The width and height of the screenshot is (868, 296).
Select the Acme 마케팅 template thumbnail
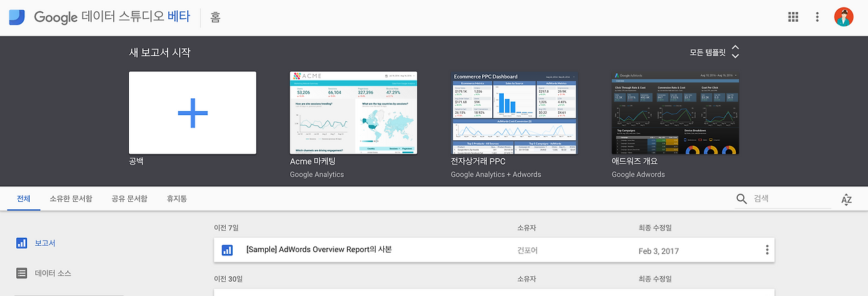tap(353, 112)
